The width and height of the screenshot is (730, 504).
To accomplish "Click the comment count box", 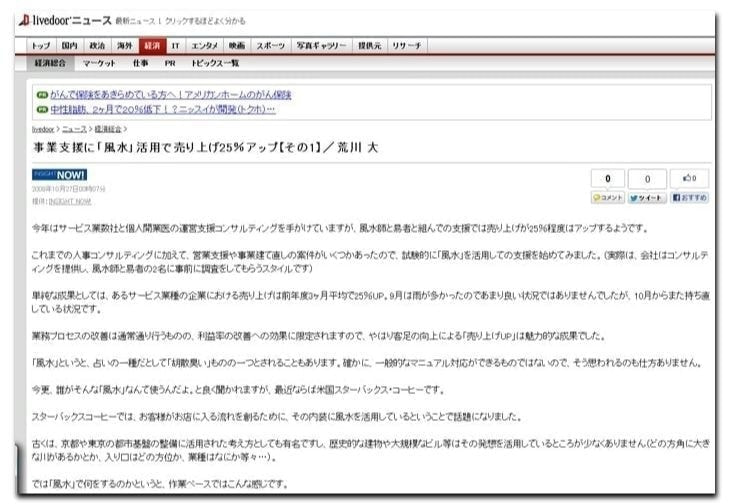I will (608, 179).
